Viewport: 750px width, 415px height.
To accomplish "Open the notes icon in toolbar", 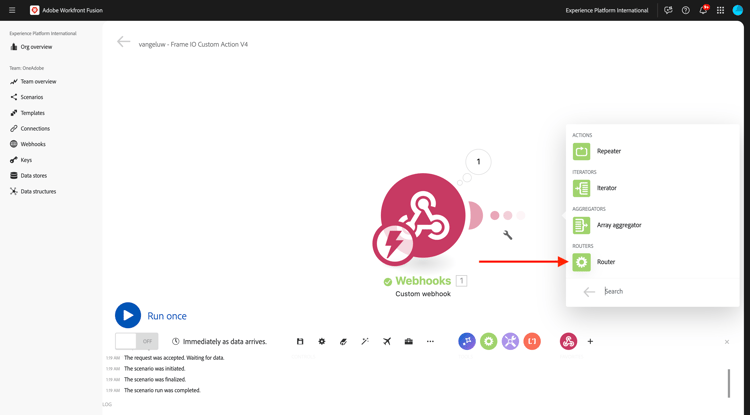I will (x=343, y=341).
